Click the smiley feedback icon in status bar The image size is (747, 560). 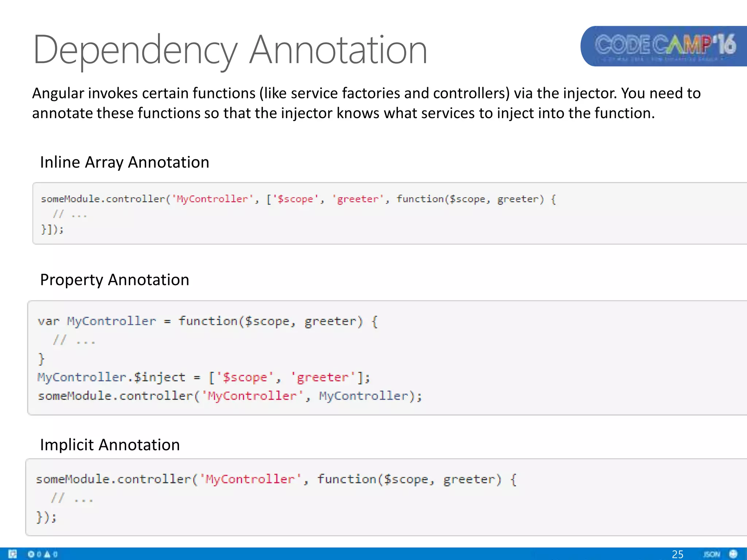click(x=733, y=554)
